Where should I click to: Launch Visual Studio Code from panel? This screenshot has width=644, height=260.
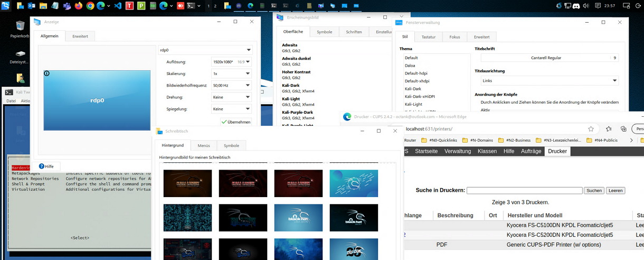coord(118,6)
